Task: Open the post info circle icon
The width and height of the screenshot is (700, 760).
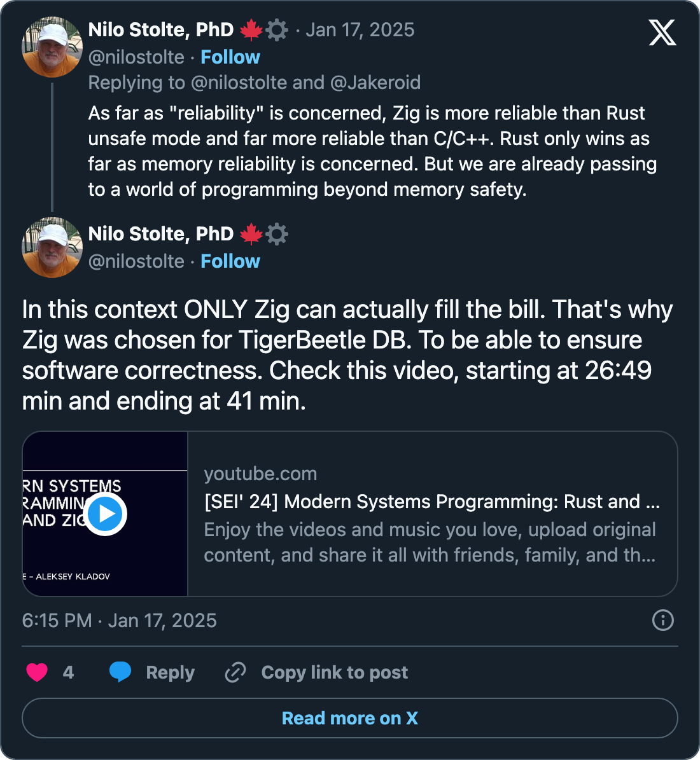Action: pyautogui.click(x=662, y=620)
